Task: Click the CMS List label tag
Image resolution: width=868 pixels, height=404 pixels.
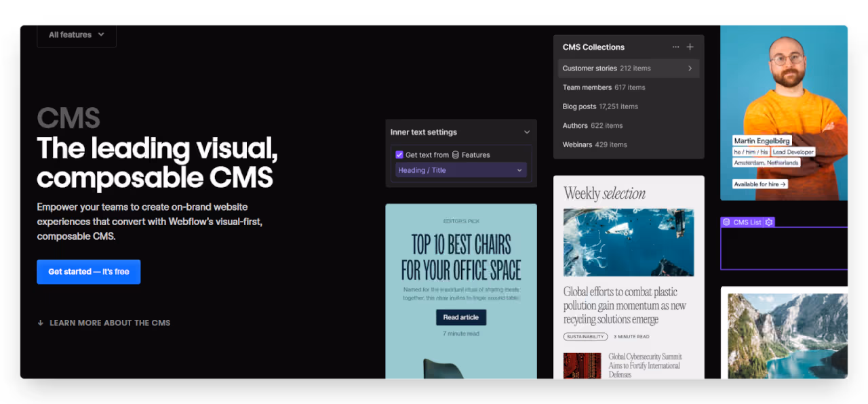Action: [x=747, y=222]
